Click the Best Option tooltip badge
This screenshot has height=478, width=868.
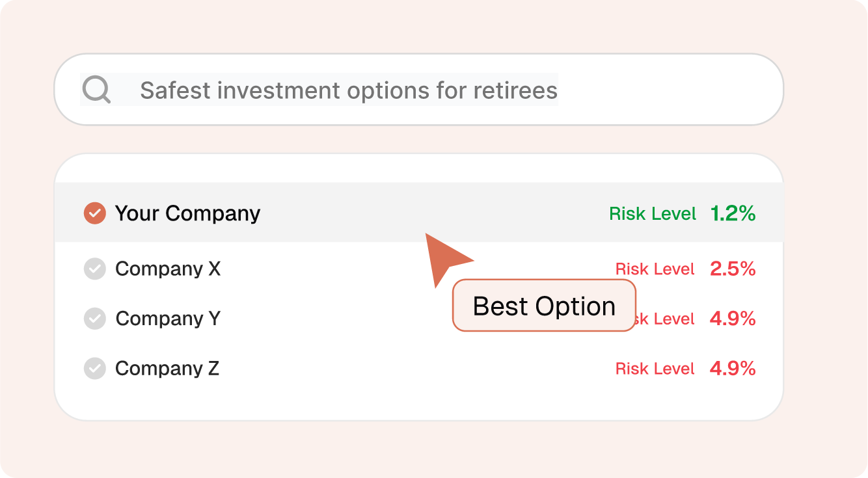pyautogui.click(x=544, y=306)
